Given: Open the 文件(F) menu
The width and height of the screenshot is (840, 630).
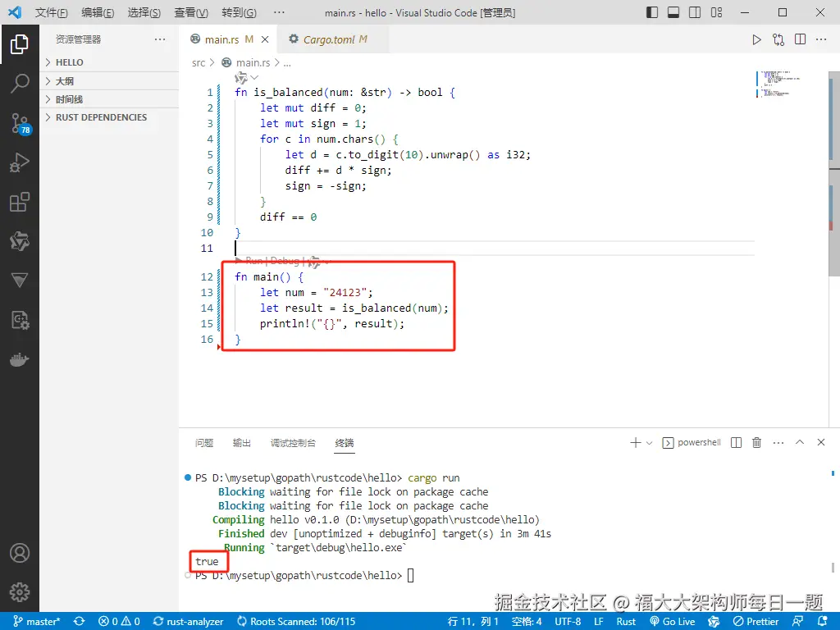Looking at the screenshot, I should [x=52, y=12].
